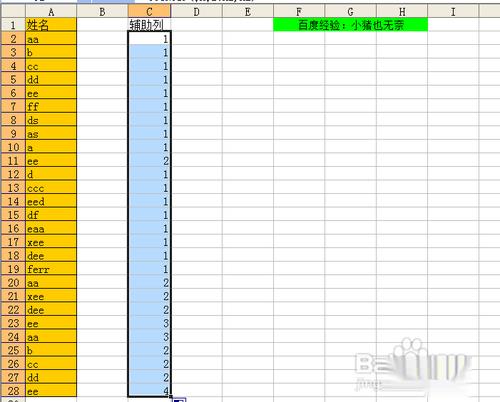
Task: Select row 19 header
Action: (x=13, y=269)
